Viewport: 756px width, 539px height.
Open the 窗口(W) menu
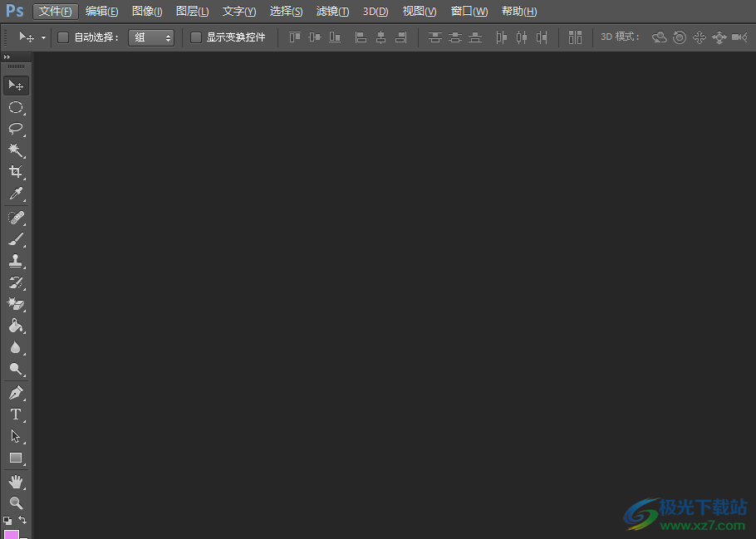(x=469, y=11)
